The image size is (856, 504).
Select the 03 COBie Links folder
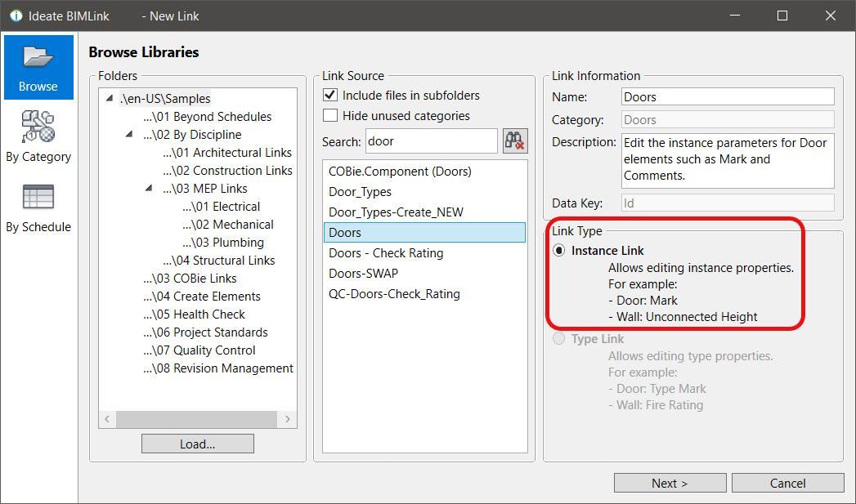click(190, 279)
